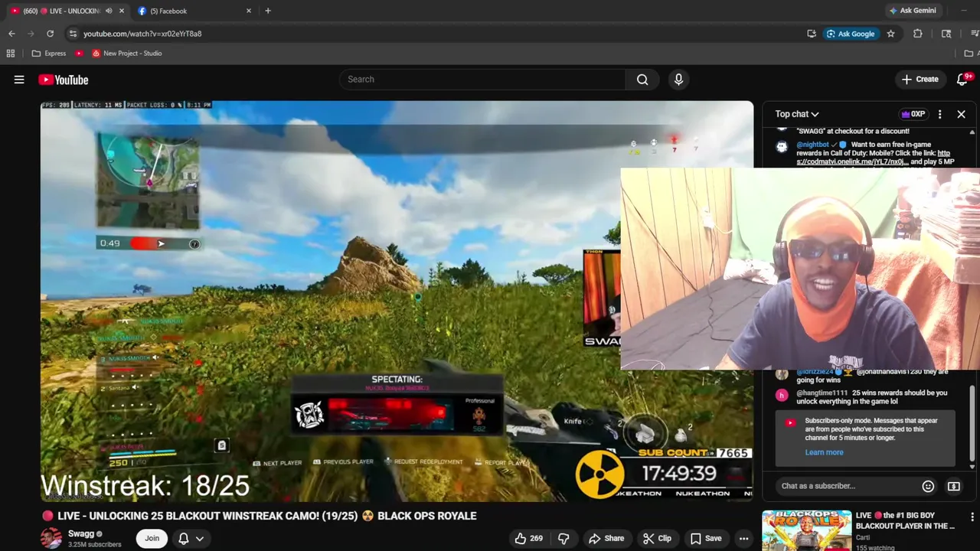Open chat options three-dot menu
This screenshot has height=551, width=980.
[939, 114]
